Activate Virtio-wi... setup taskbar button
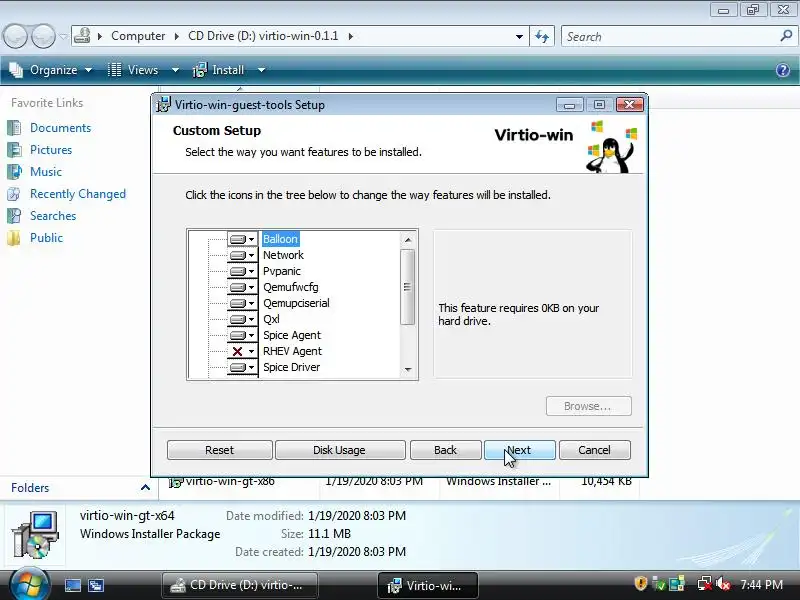Screen dimensions: 800x600 pos(428,585)
